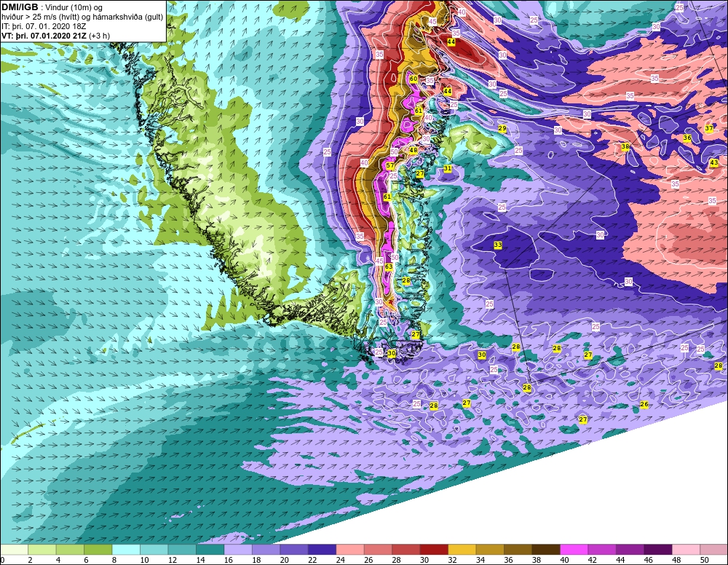Click the yellow 37 gust marker

point(709,128)
